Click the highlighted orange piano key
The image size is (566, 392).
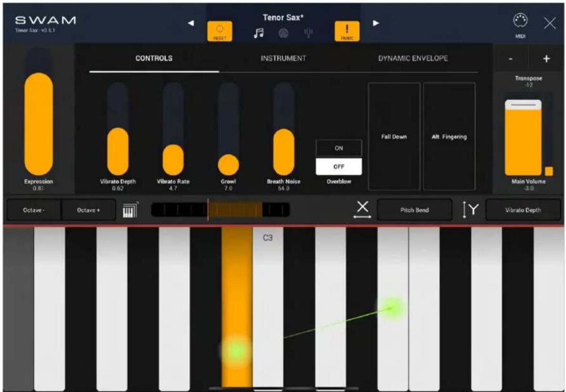[x=237, y=307]
